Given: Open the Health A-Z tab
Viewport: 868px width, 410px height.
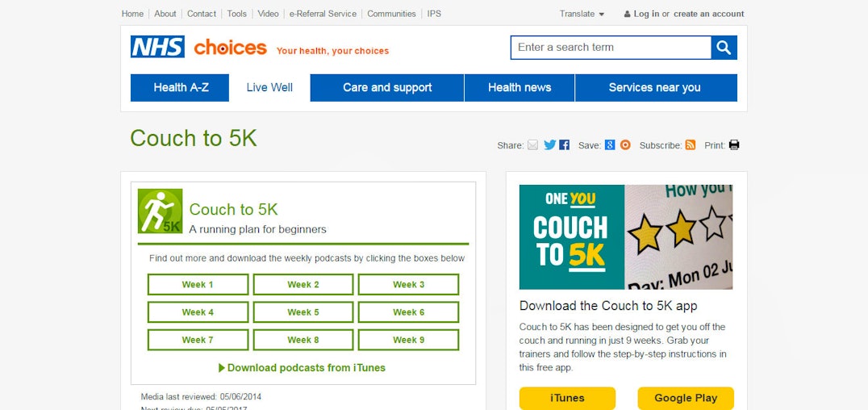Looking at the screenshot, I should (x=181, y=88).
